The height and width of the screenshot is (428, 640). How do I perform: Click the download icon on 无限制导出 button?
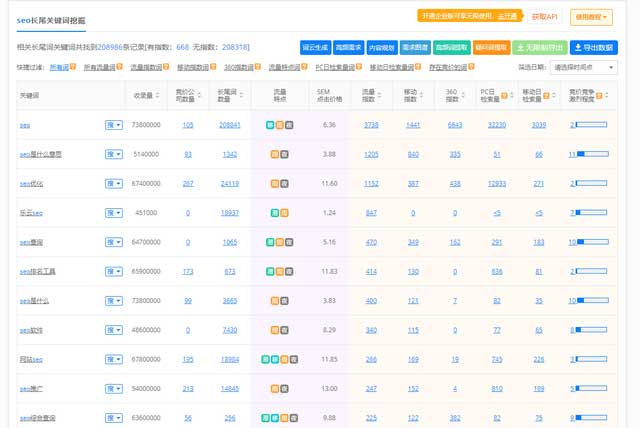click(520, 47)
